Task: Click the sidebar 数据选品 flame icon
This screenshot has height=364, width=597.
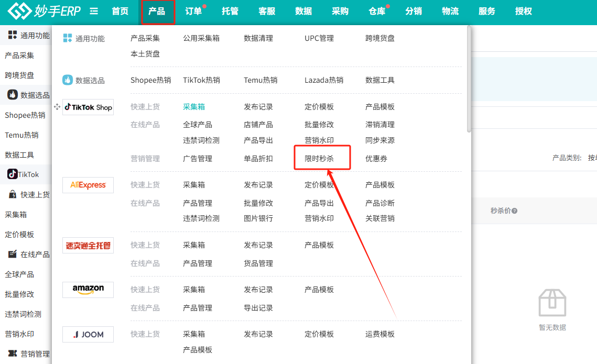Action: tap(13, 95)
